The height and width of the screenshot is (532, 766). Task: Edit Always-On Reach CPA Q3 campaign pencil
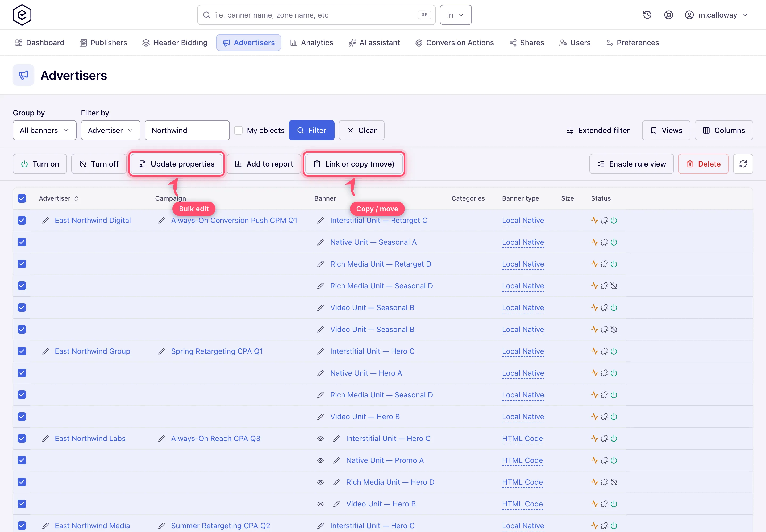coord(161,439)
